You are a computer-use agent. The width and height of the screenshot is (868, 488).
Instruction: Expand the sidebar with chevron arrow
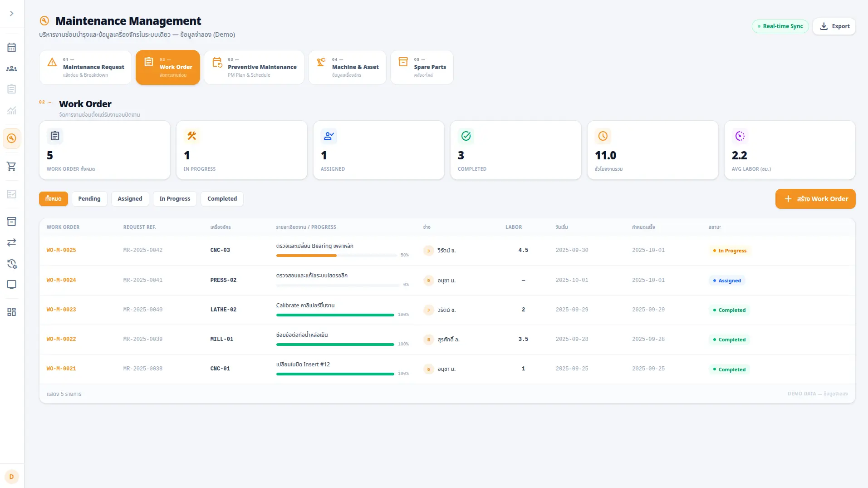coord(12,14)
